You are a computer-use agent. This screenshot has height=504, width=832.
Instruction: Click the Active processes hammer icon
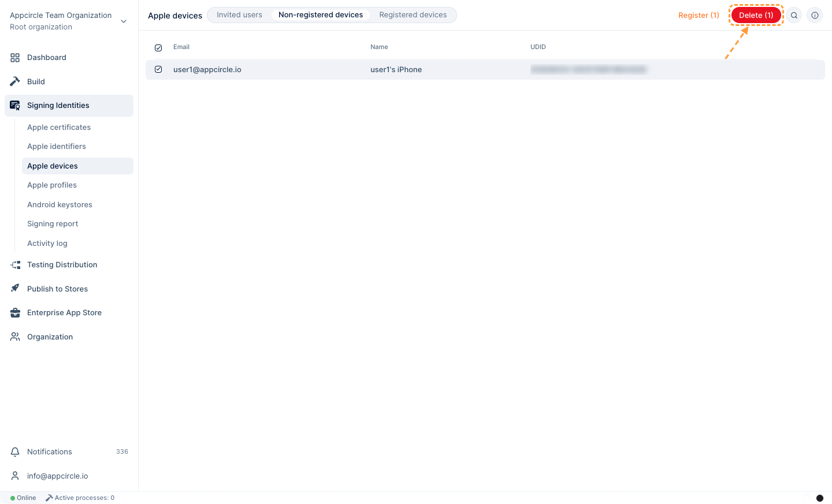coord(49,498)
